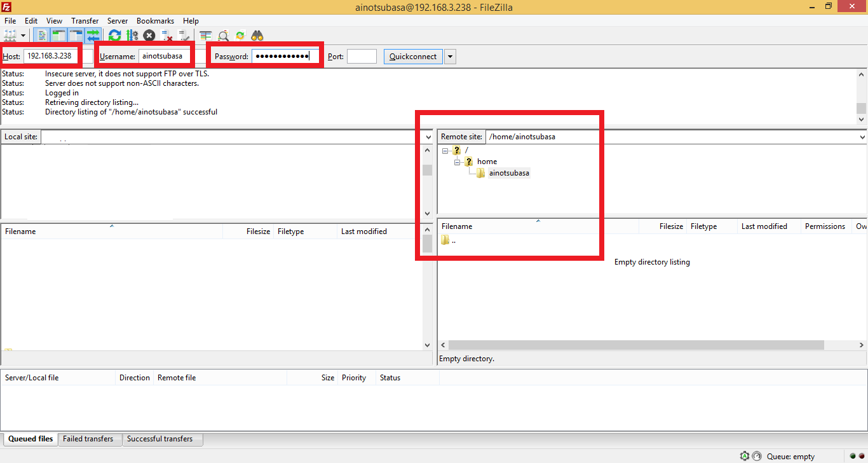Click 'Retrieving directory listing...' status line

[x=92, y=102]
